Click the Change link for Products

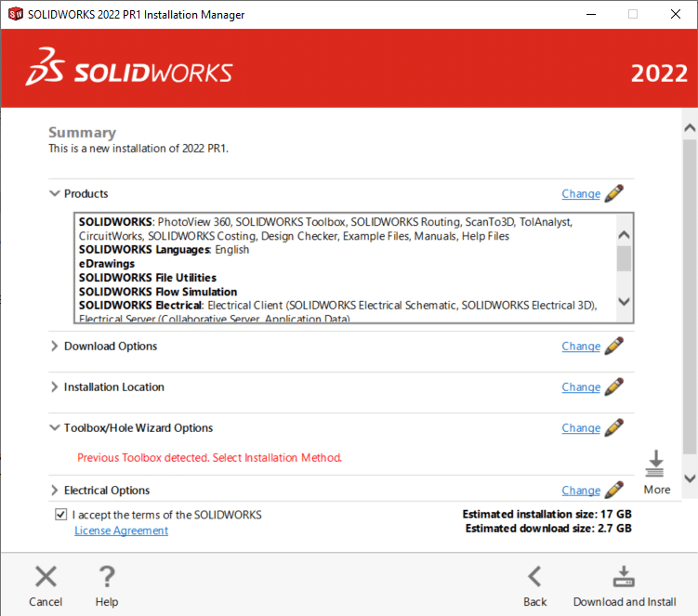coord(581,194)
